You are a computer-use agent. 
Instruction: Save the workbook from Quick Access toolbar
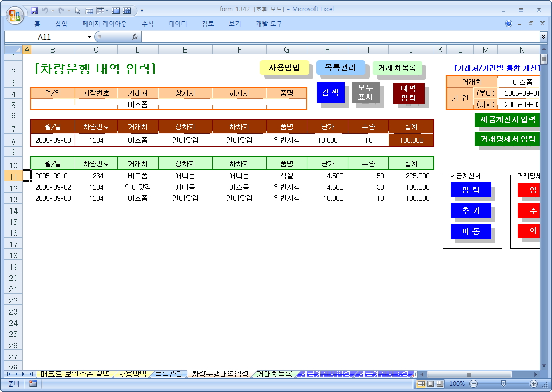[x=35, y=10]
